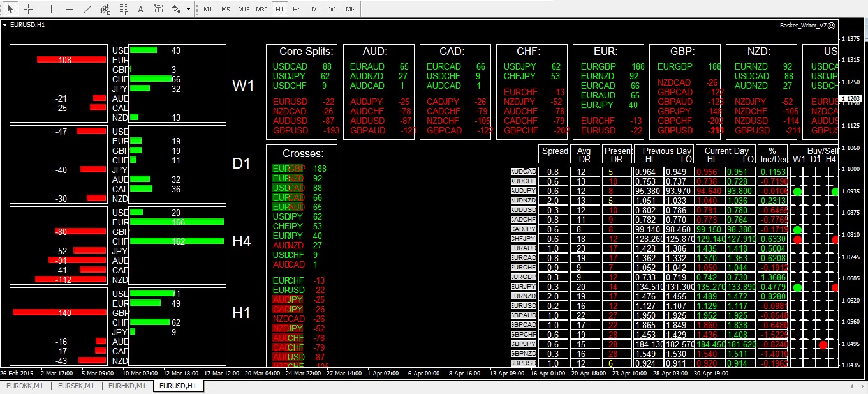Click the NZD panel heading
Image resolution: width=868 pixels, height=394 pixels.
(758, 52)
